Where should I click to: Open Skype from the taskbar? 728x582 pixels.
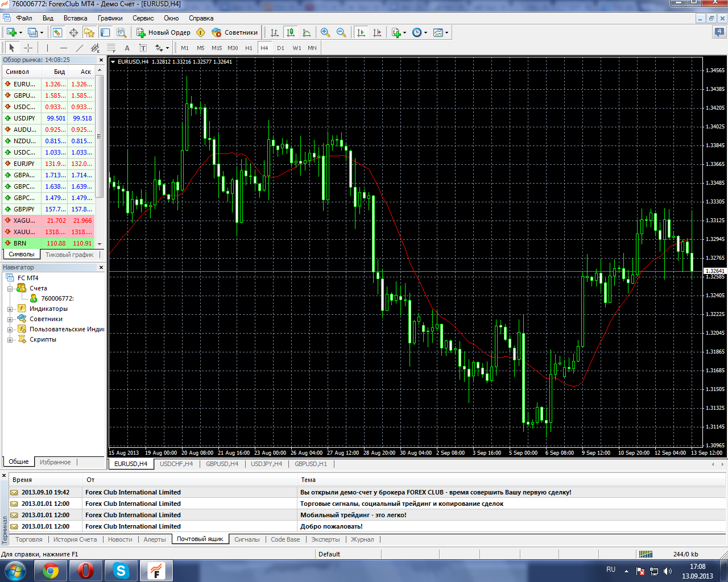tap(121, 571)
